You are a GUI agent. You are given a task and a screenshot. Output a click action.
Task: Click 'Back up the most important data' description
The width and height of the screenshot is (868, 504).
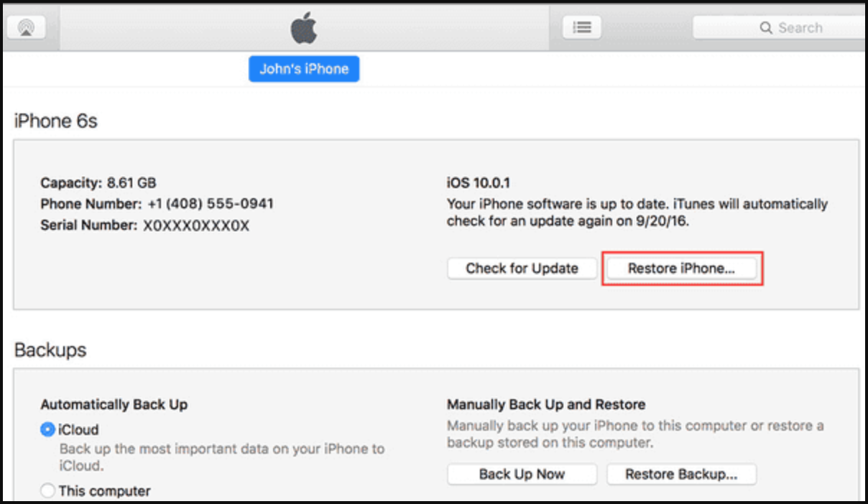click(x=222, y=457)
